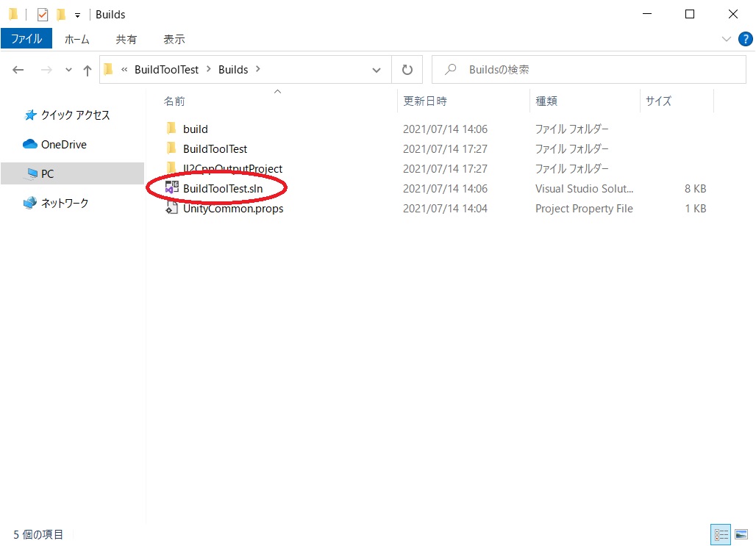Image resolution: width=756 pixels, height=546 pixels.
Task: Click the build folder icon
Action: coord(171,128)
